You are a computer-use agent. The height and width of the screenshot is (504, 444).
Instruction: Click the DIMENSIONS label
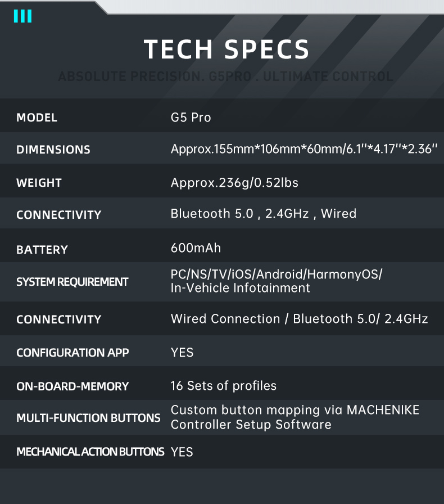click(53, 150)
